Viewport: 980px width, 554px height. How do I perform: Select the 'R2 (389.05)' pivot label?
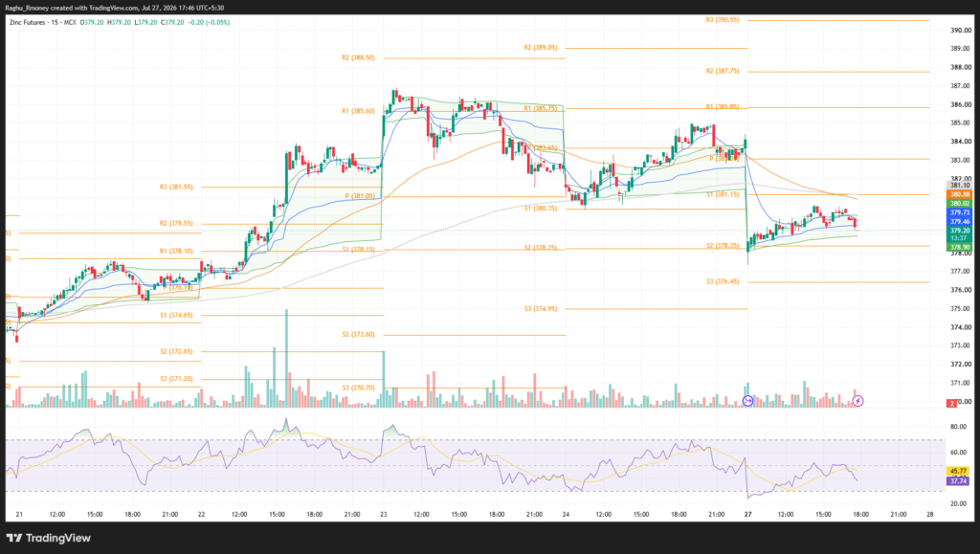click(540, 48)
